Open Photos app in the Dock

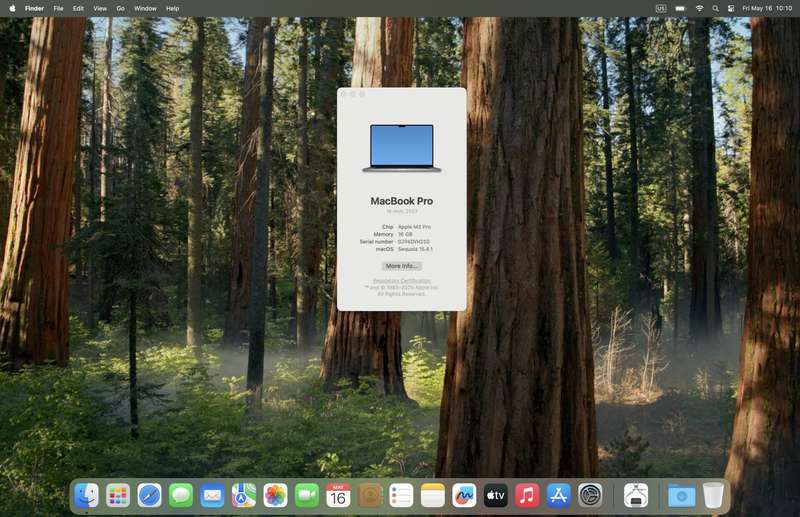[276, 496]
